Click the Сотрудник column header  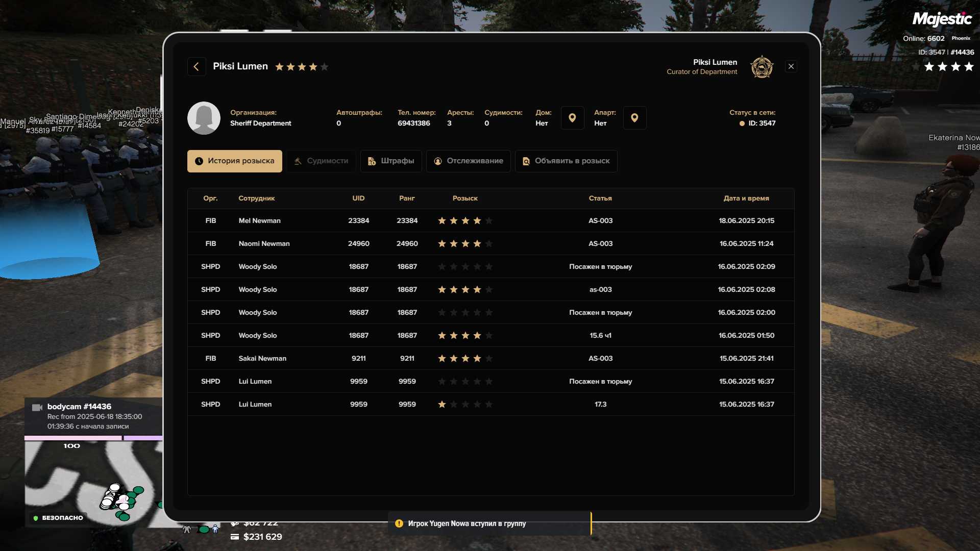coord(257,198)
